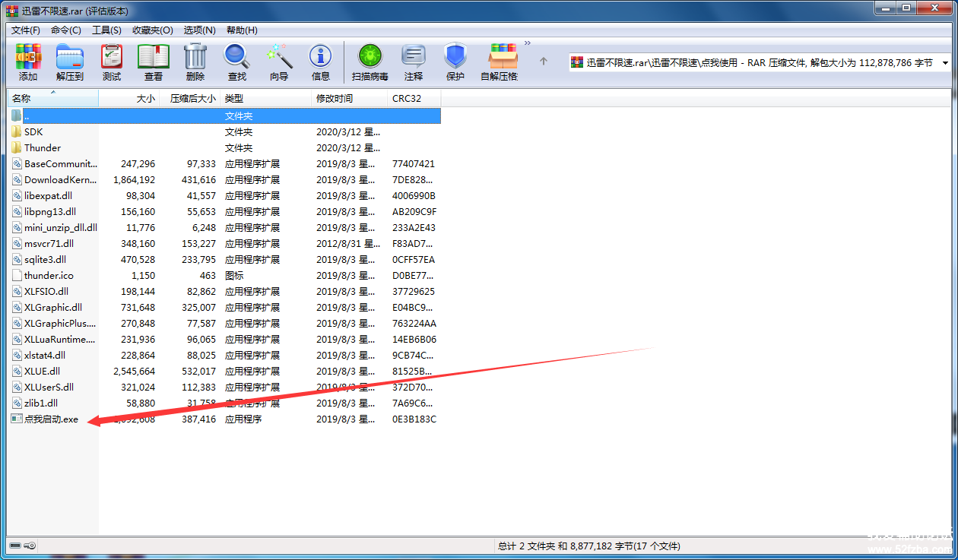Image resolution: width=958 pixels, height=560 pixels.
Task: Select XLLuaRuntime dll file row
Action: (225, 339)
